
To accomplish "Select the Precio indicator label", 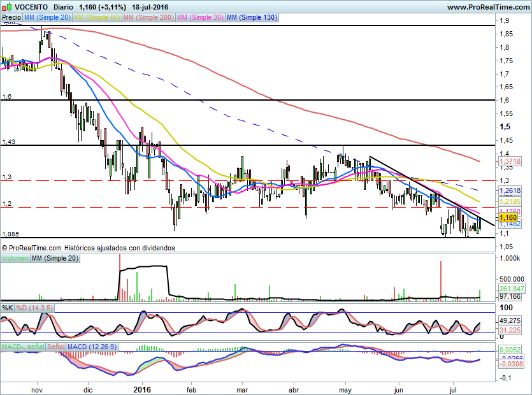I will (x=11, y=18).
